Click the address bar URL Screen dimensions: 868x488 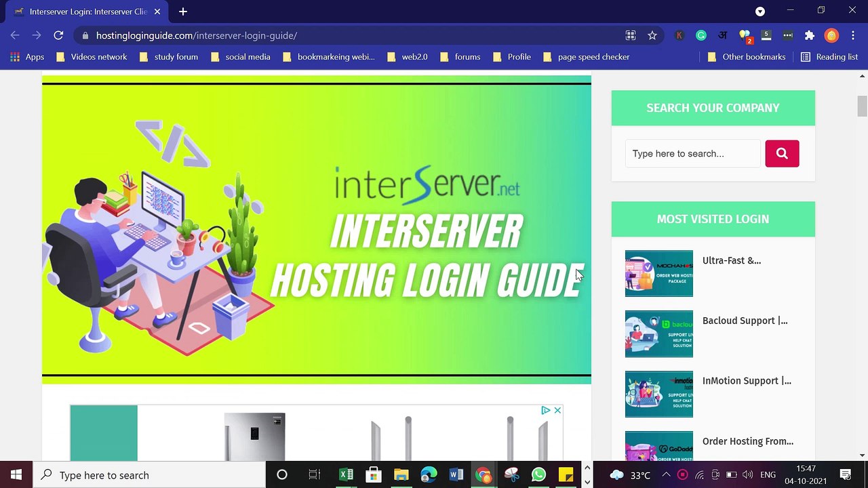point(197,35)
